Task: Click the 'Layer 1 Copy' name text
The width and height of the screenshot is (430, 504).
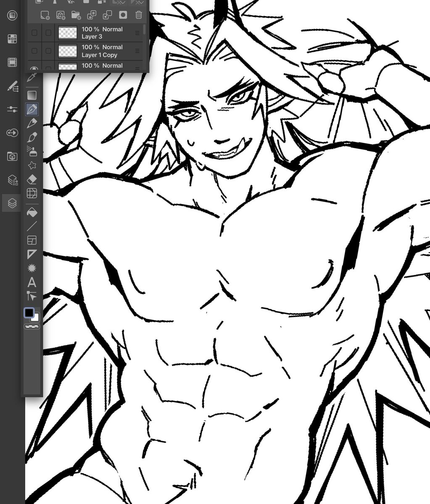Action: [x=99, y=55]
